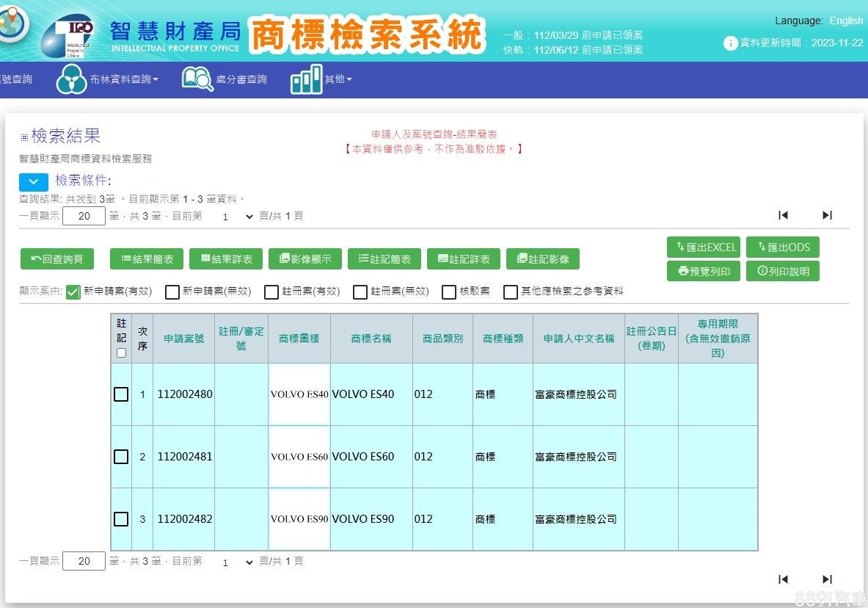Screen dimensions: 868x608
Task: Open the top page number dropdown
Action: coord(237,216)
